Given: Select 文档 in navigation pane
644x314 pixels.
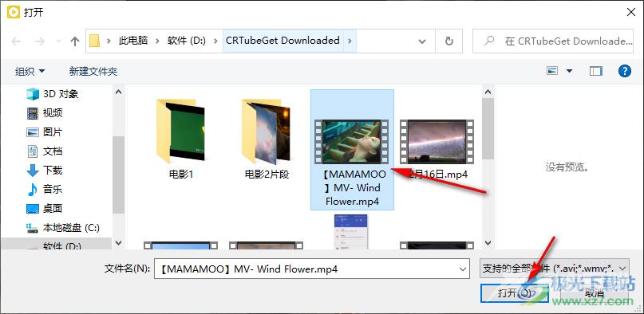Looking at the screenshot, I should pyautogui.click(x=45, y=151).
